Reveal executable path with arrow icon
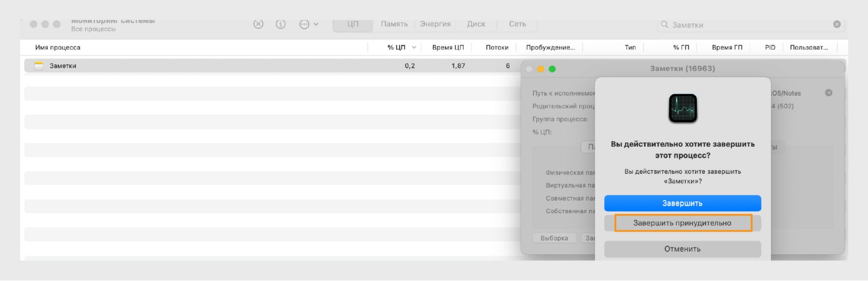 coord(829,93)
